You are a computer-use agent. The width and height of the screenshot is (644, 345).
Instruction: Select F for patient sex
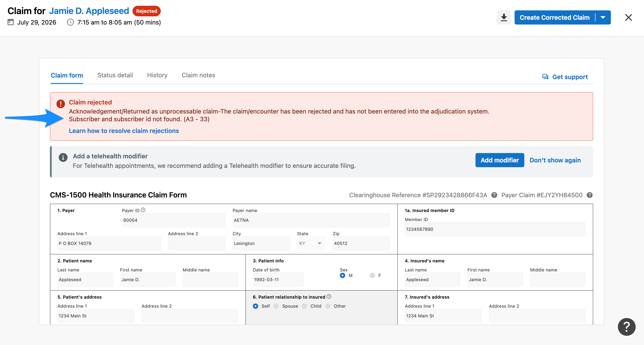click(x=372, y=275)
